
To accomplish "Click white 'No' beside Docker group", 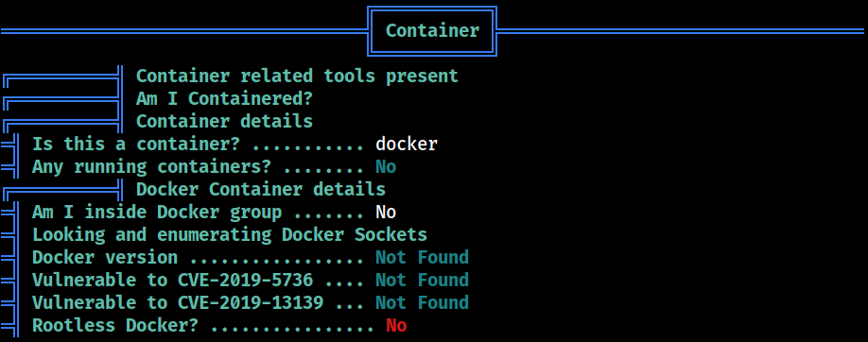I will (386, 212).
